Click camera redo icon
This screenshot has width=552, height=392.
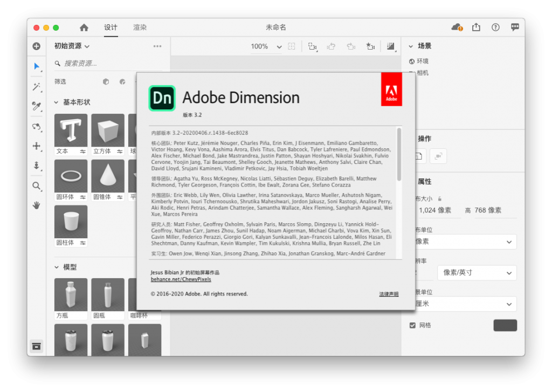[350, 46]
